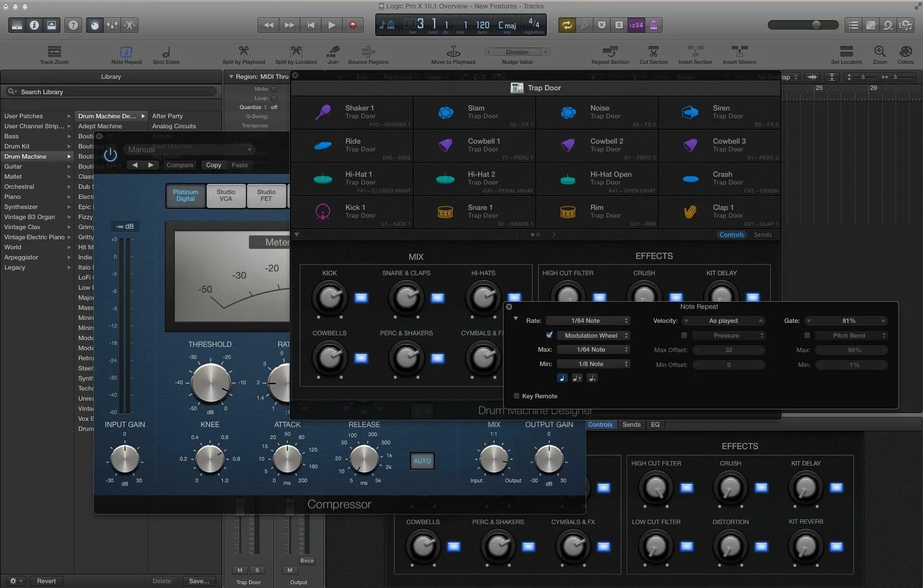Click the Cycle/Repeat Section icon
Screen dimensions: 923x588
pos(568,25)
